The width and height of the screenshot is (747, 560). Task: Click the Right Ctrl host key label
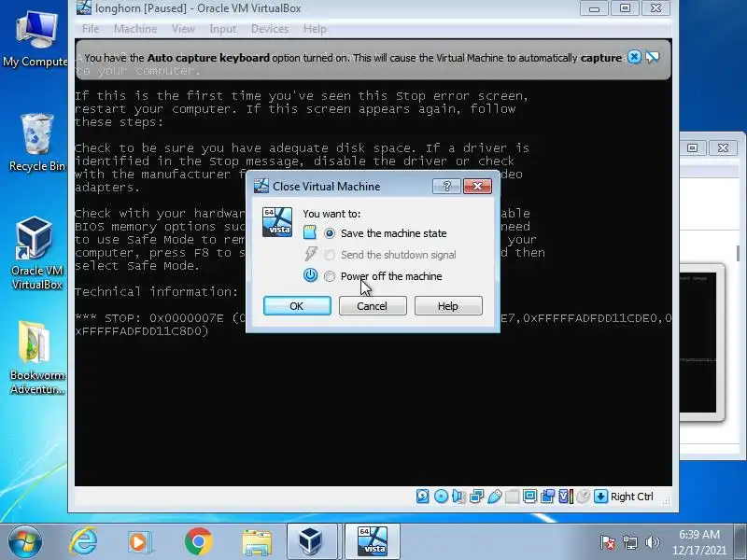[x=632, y=497]
